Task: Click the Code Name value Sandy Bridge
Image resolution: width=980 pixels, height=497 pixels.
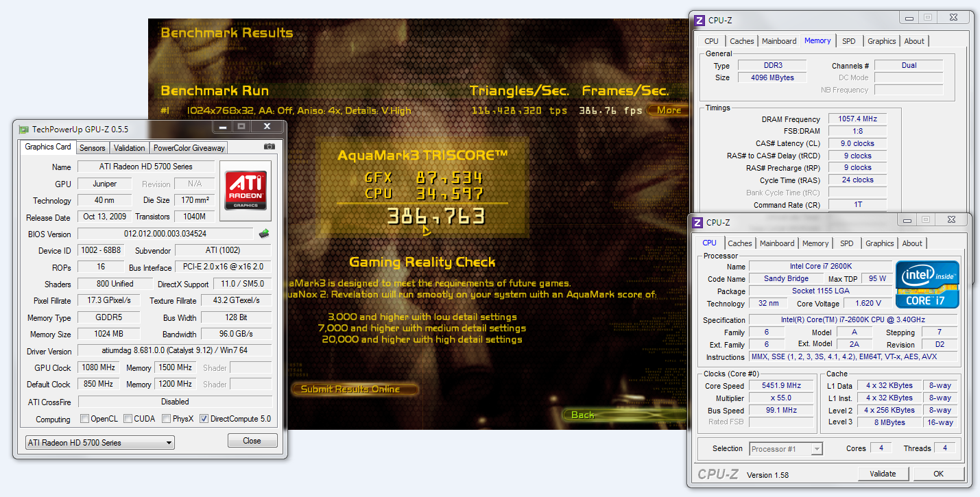Action: pos(787,279)
